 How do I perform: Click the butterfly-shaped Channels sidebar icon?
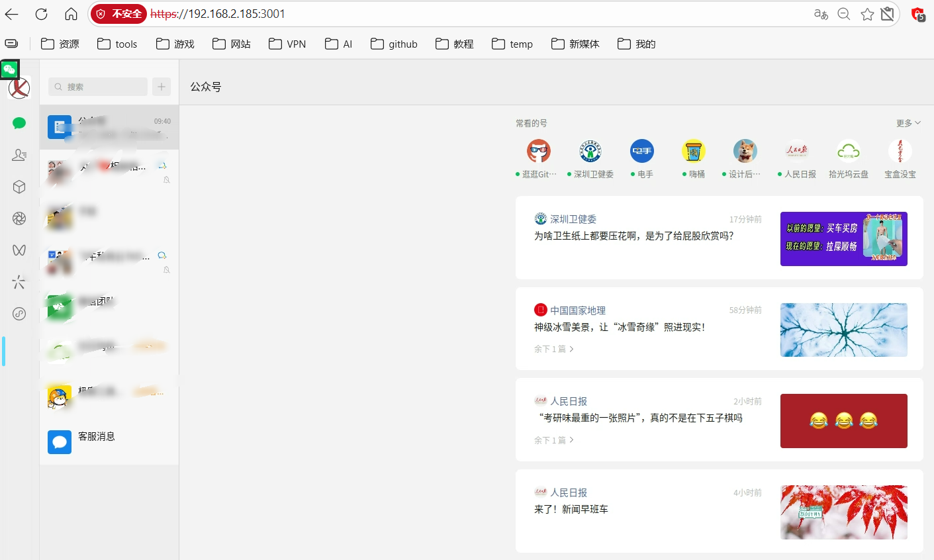click(x=19, y=250)
